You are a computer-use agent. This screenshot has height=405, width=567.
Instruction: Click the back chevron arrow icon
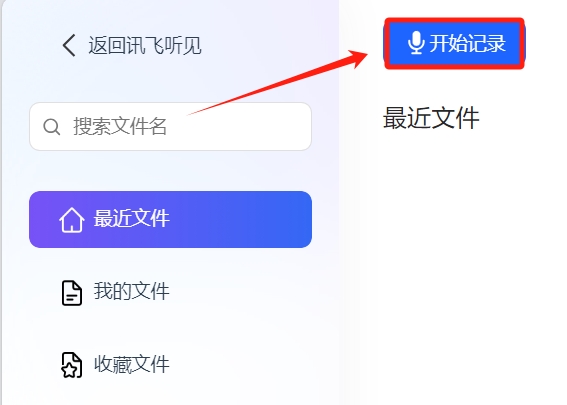coord(69,46)
